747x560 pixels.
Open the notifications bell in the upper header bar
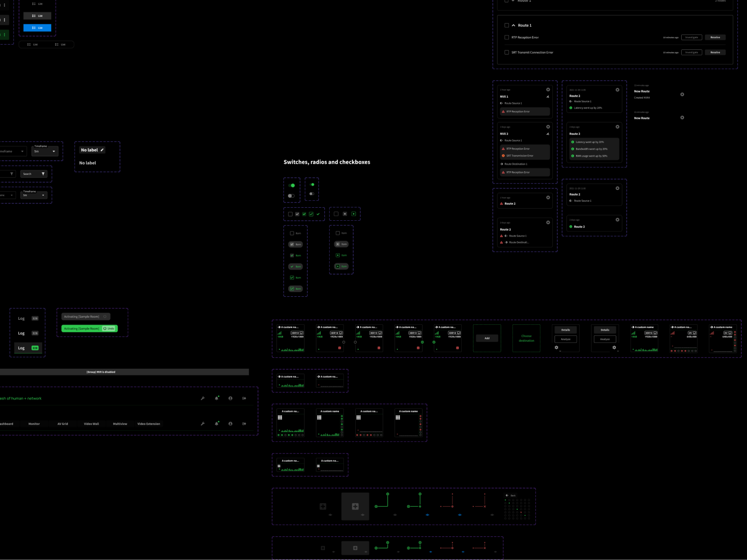pos(217,398)
